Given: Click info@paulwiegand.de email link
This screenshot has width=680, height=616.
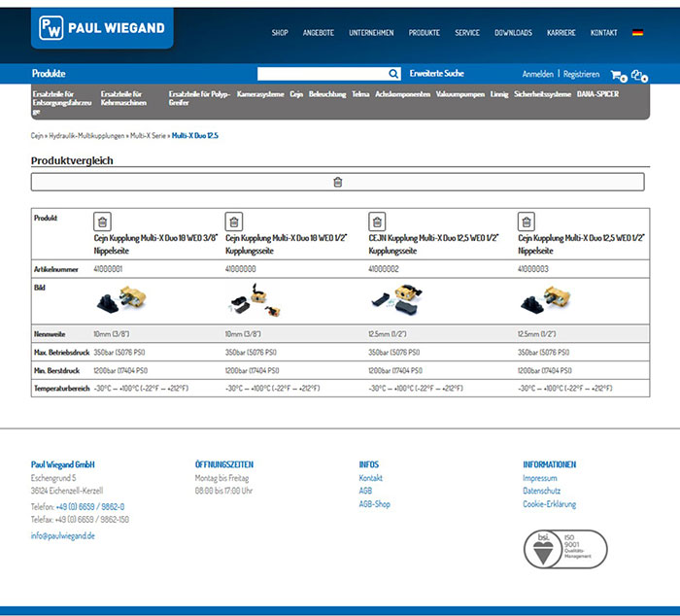Looking at the screenshot, I should pyautogui.click(x=63, y=535).
